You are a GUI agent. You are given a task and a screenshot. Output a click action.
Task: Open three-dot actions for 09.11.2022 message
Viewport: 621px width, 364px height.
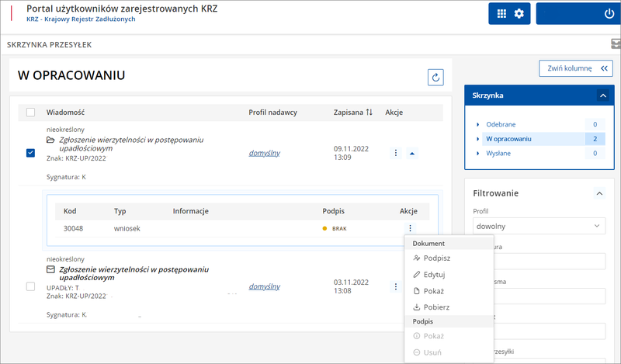pyautogui.click(x=396, y=153)
